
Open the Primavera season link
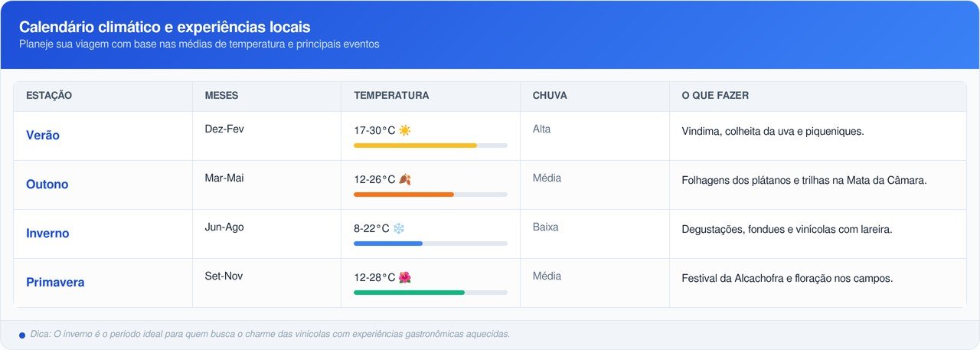tap(55, 283)
